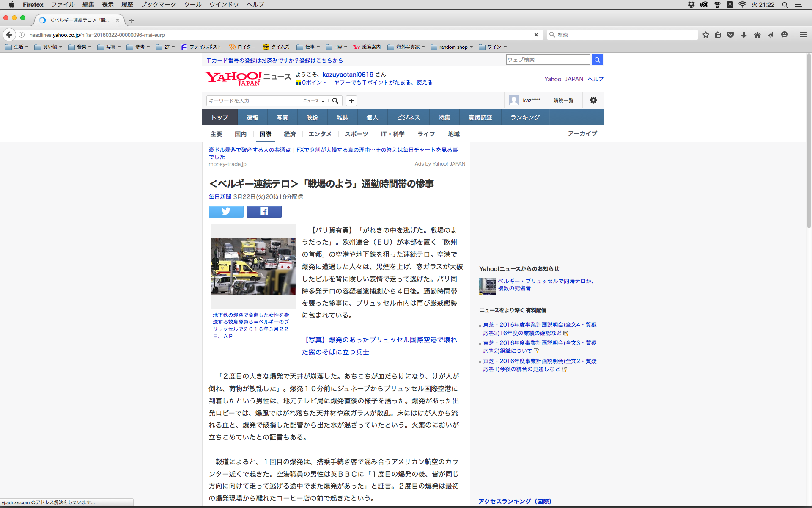812x508 pixels.
Task: Open Firefox hamburger menu
Action: tap(803, 35)
